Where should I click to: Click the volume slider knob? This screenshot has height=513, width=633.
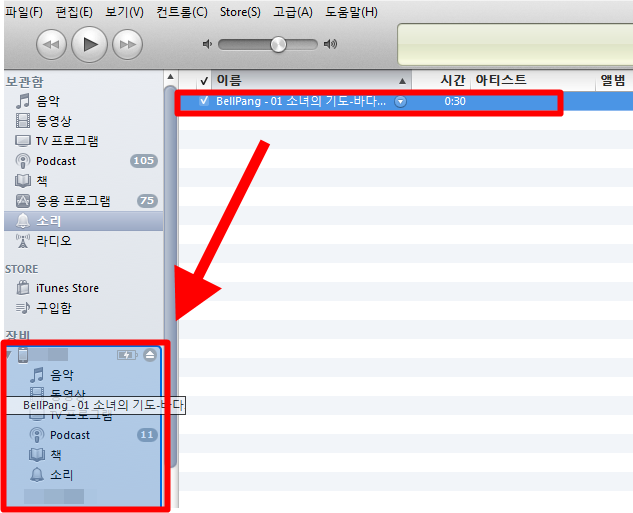tap(278, 44)
